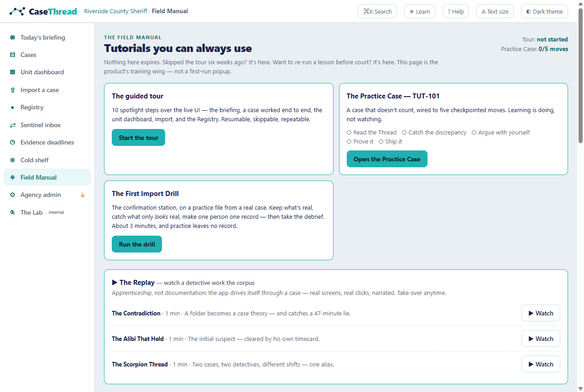Screen dimensions: 584x392
Task: Click the Import a case upload icon
Action: (12, 90)
